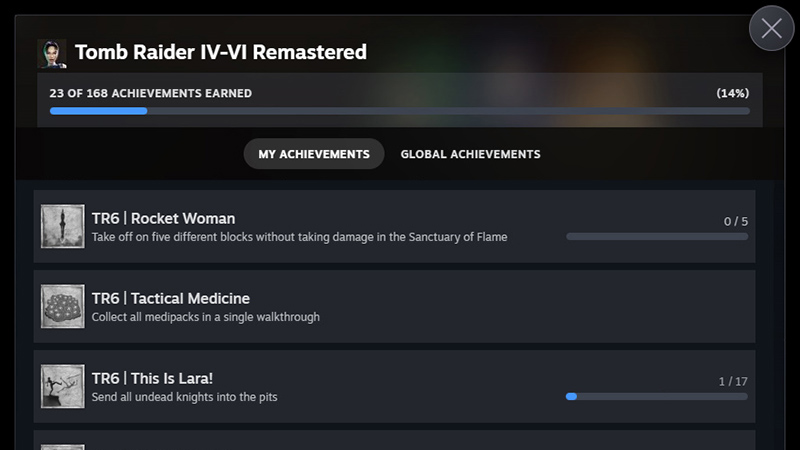Click the overall achievements earned progress bar
This screenshot has width=800, height=450.
coord(400,111)
